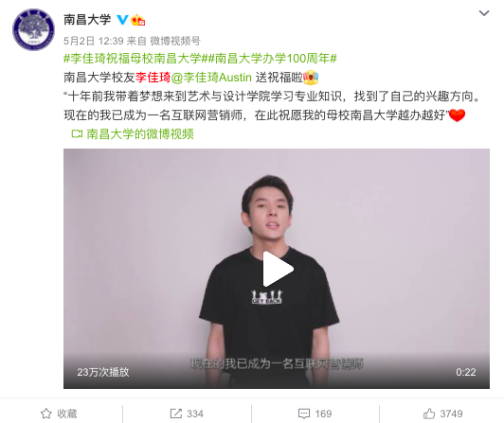
Task: Click the blue V verification badge
Action: [x=122, y=20]
